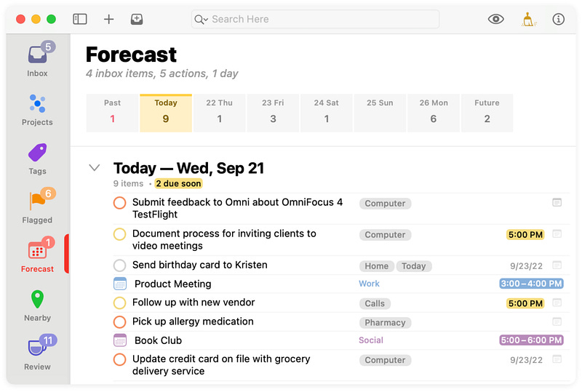Viewport: 582px width, 392px height.
Task: Open the Projects perspective
Action: click(37, 110)
